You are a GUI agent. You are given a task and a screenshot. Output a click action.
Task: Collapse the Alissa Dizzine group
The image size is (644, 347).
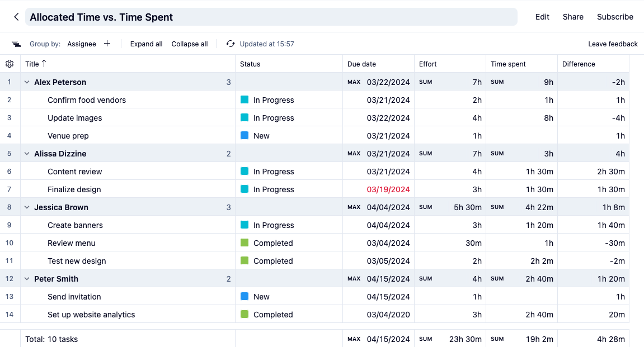click(27, 154)
